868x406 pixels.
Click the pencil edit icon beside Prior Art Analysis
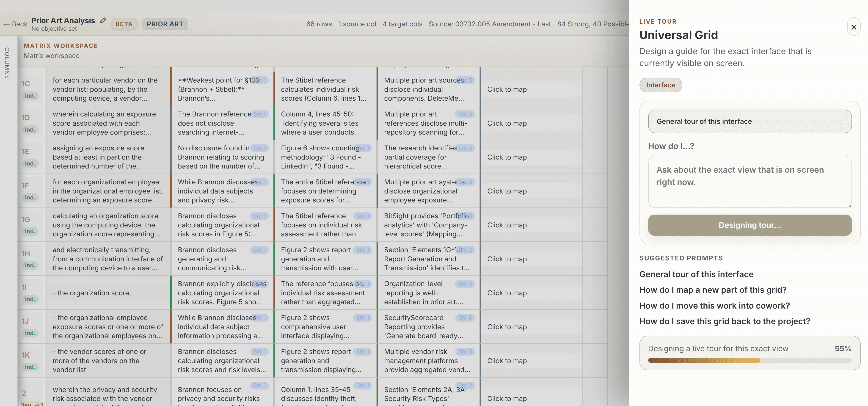(x=103, y=21)
